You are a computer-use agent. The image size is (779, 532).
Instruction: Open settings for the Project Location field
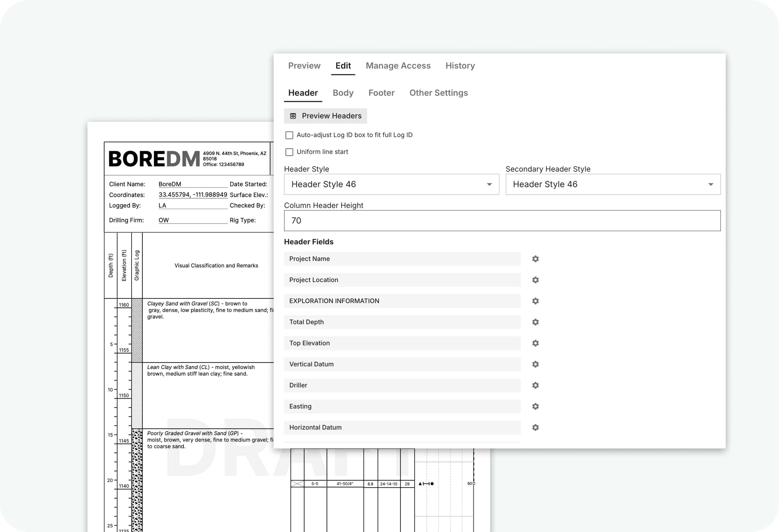click(x=535, y=280)
